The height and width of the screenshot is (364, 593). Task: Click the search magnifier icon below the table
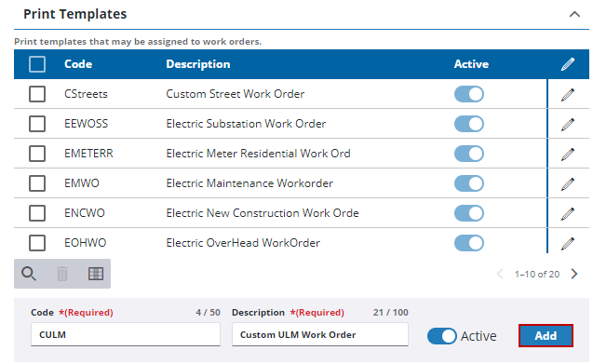[29, 274]
